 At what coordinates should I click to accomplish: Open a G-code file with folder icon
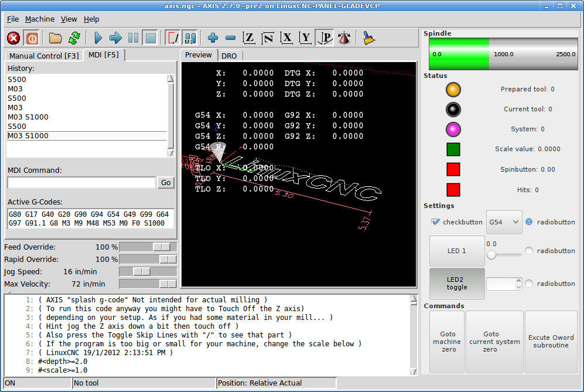tap(56, 38)
